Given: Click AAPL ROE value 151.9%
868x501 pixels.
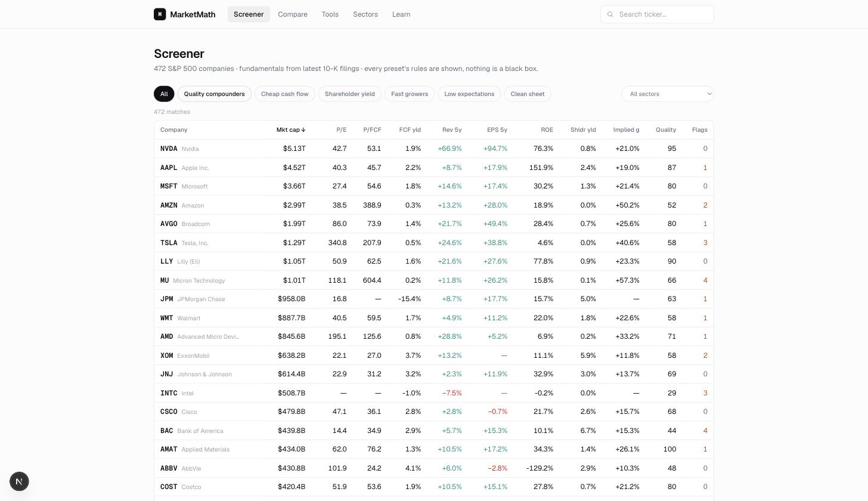Looking at the screenshot, I should (x=541, y=168).
